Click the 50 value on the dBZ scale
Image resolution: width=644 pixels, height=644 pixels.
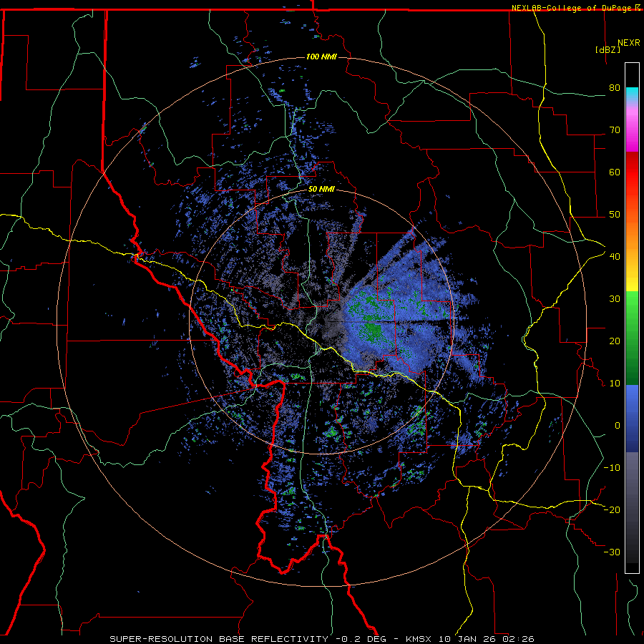615,215
